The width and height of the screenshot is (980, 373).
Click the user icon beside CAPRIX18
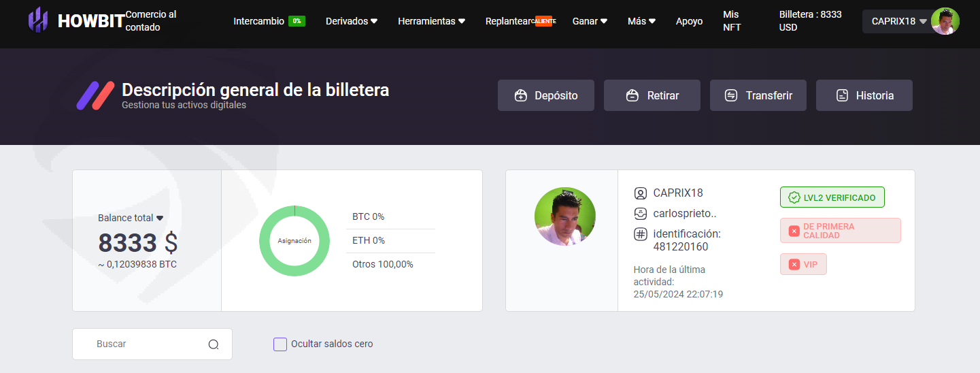(x=640, y=193)
